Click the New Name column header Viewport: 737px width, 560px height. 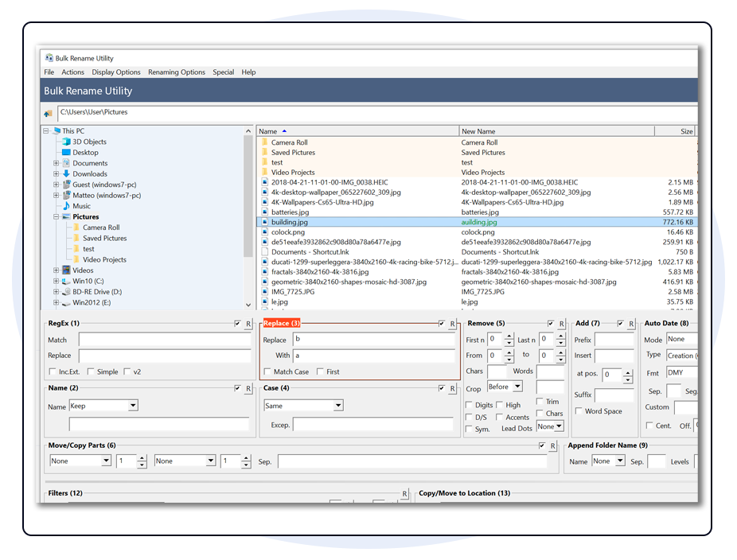tap(557, 131)
